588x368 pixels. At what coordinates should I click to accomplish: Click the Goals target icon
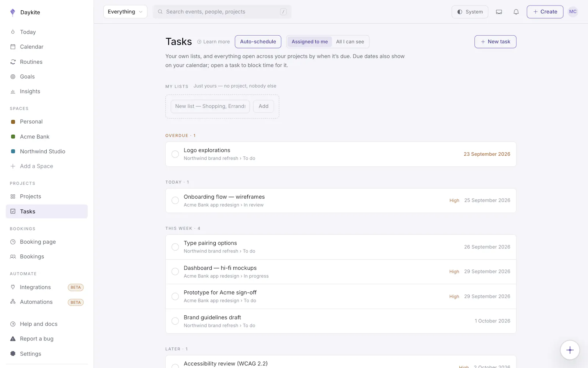[13, 77]
